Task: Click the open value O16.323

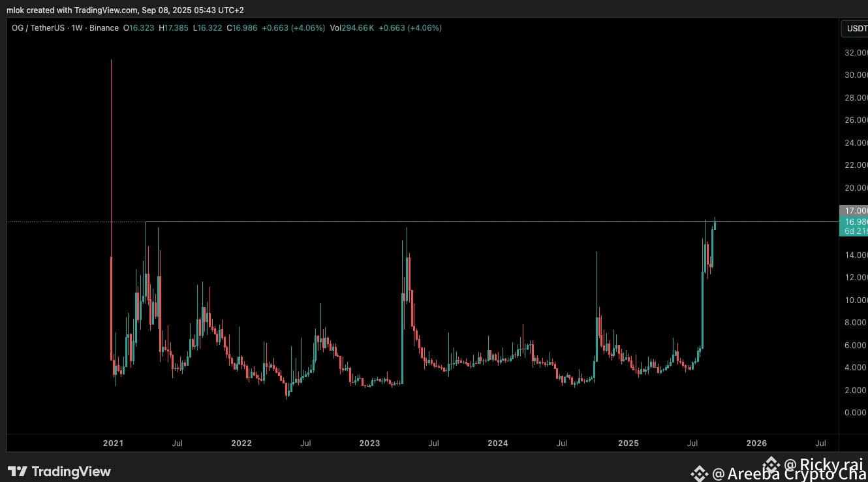Action: coord(139,28)
